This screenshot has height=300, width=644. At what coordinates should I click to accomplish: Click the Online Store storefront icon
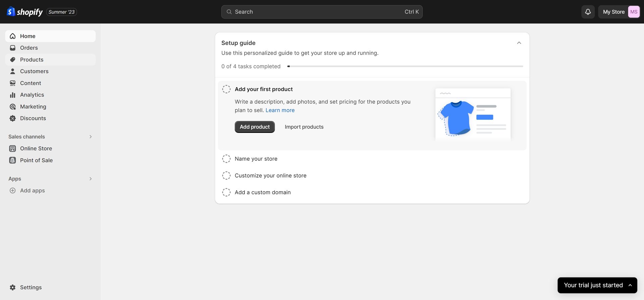[x=13, y=149]
